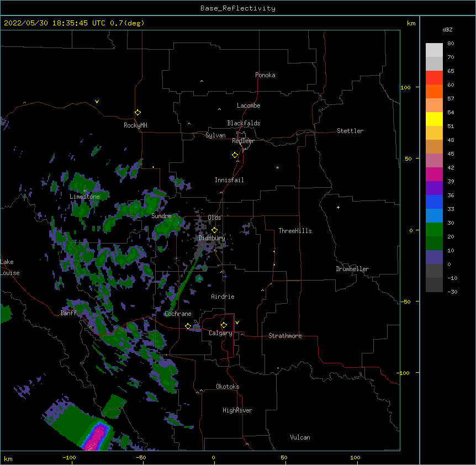Pick the red 65–60 dBZ legend swatch

(x=434, y=77)
